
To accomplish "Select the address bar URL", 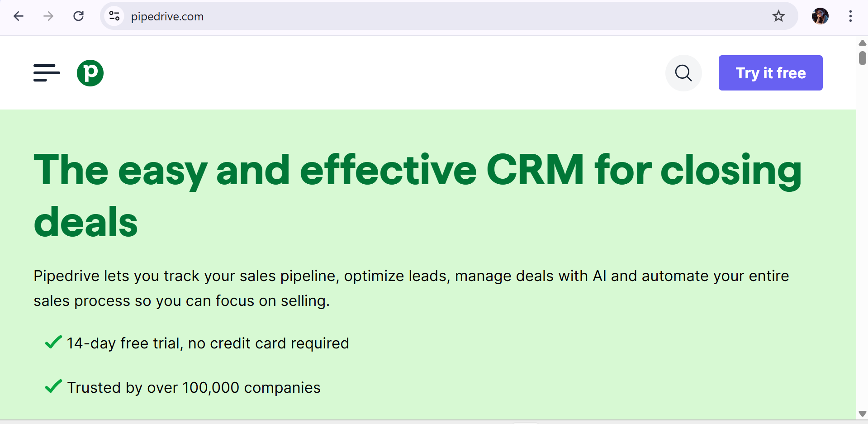I will coord(167,17).
